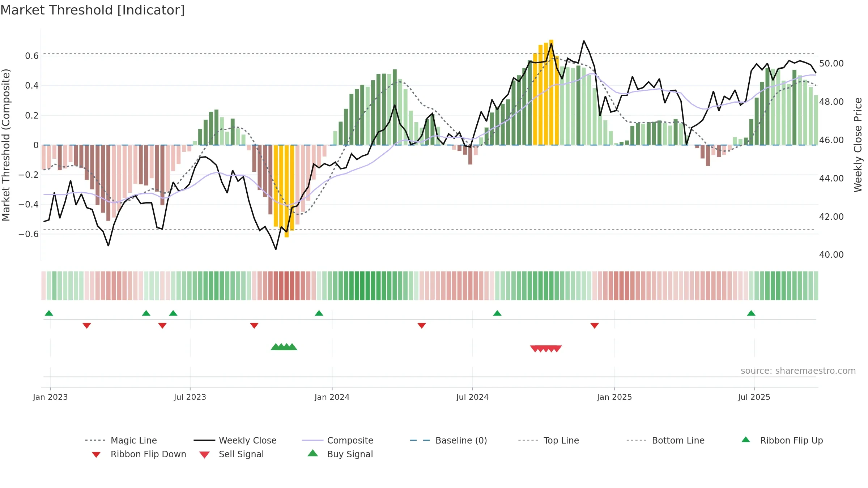Click the ribbon flip down marker in Apr 2024

(x=422, y=326)
